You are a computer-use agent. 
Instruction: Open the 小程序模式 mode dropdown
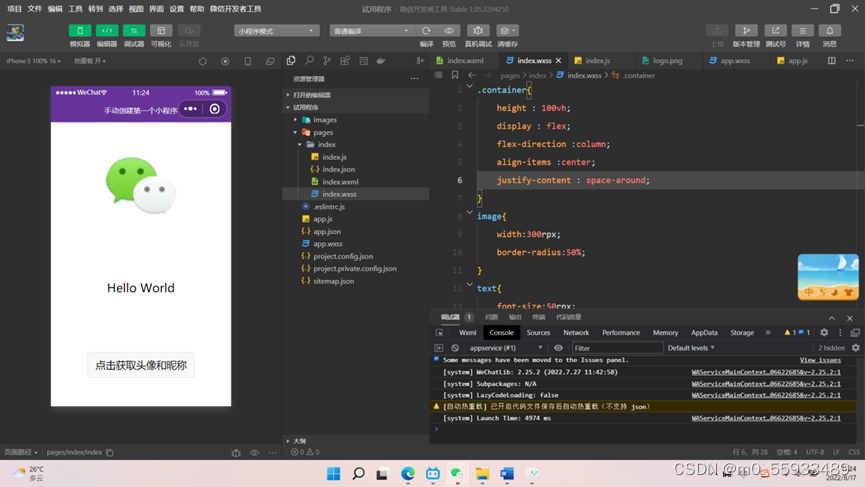coord(276,31)
